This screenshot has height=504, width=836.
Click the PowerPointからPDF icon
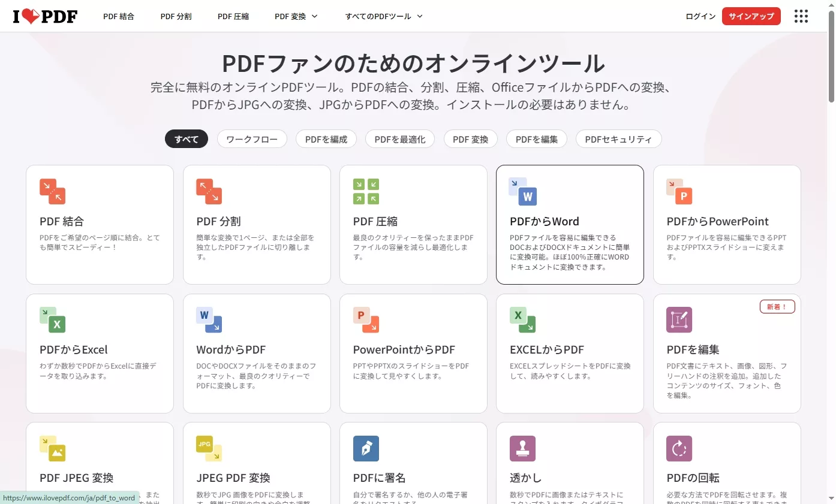(366, 320)
